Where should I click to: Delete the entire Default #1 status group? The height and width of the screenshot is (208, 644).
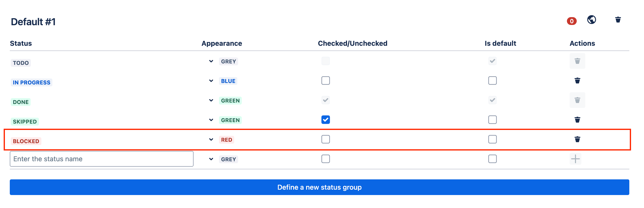tap(618, 20)
